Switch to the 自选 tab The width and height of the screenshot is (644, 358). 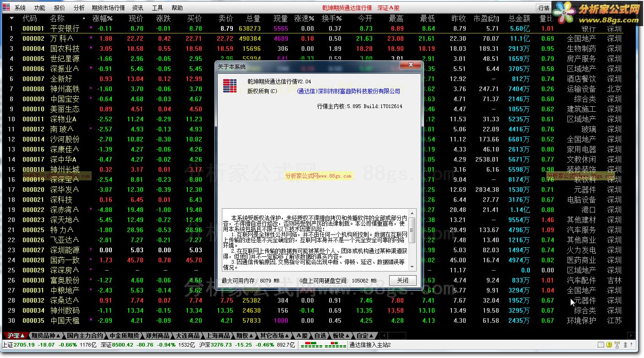(320, 336)
